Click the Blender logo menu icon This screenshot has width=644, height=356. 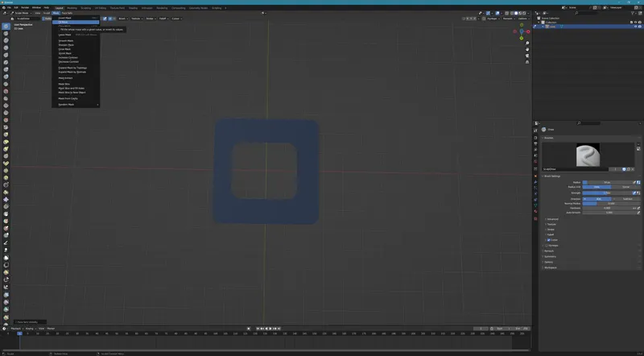[4, 7]
